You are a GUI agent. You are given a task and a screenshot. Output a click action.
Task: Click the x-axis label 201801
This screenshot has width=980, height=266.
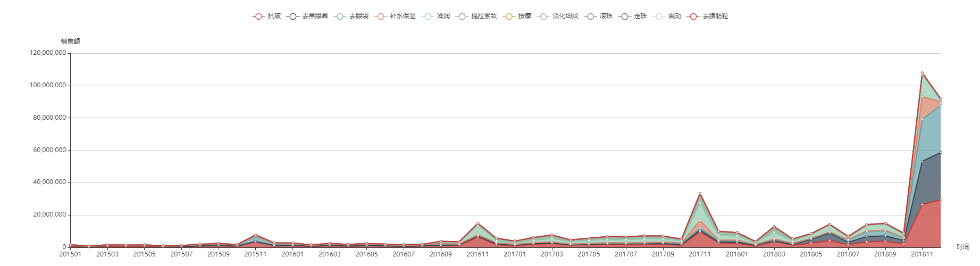click(x=737, y=254)
